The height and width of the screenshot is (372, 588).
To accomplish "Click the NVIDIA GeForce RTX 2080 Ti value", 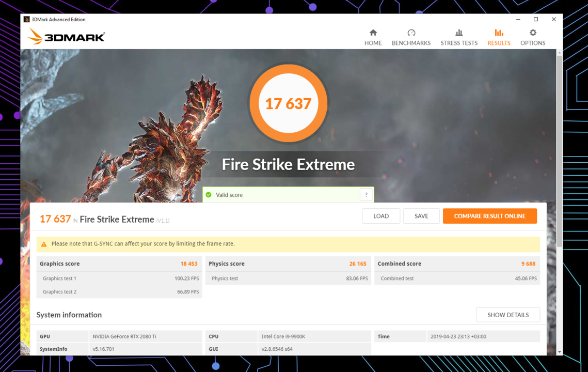I will click(x=124, y=336).
